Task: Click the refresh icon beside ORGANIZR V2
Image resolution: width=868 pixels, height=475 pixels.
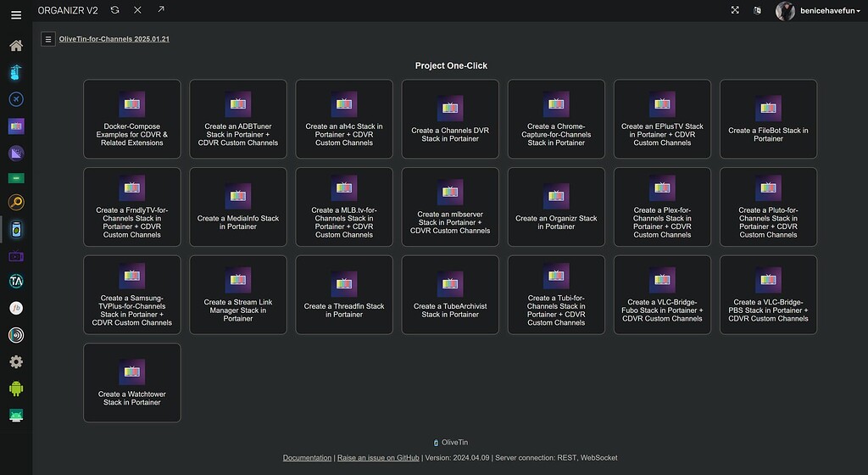Action: coord(115,10)
